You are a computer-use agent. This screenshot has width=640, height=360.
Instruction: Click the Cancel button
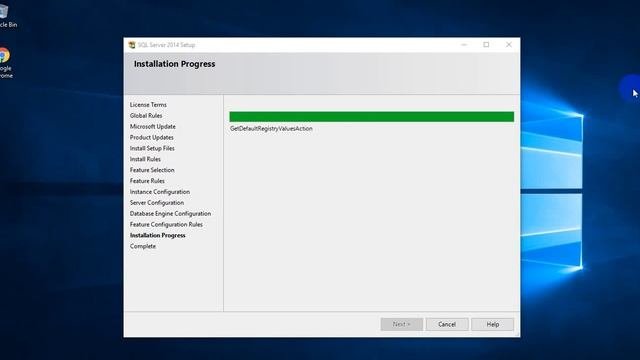pos(447,324)
